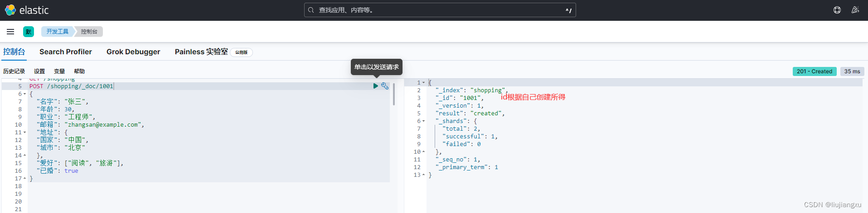Viewport: 868px width, 213px height.
Task: Switch to the '控制台' tab
Action: click(14, 52)
